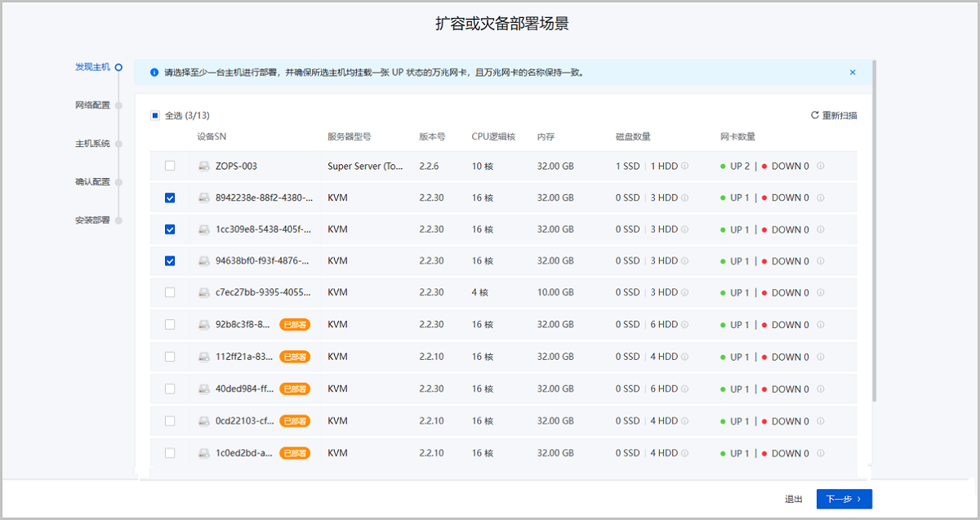
Task: Go to the 网络配置 step
Action: point(92,105)
